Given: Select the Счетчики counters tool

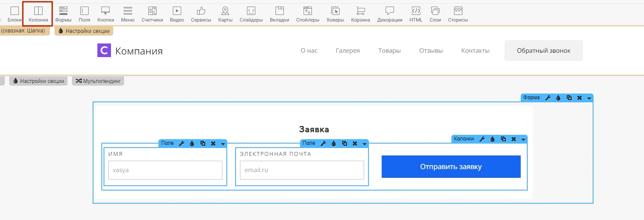Looking at the screenshot, I should 152,14.
